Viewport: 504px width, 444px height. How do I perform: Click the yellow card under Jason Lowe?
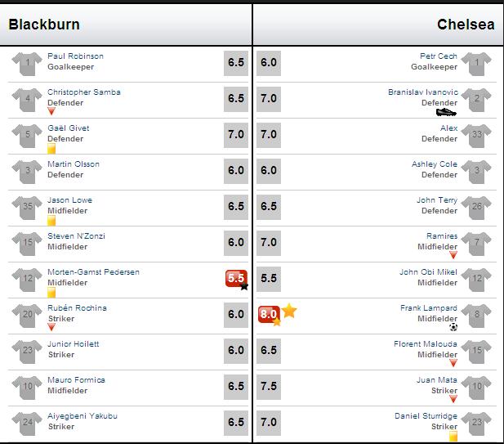51,221
